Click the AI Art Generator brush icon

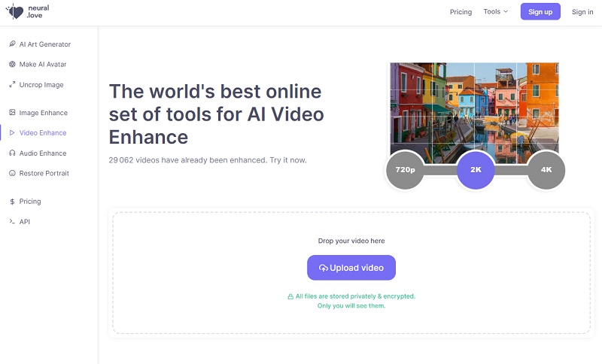12,44
